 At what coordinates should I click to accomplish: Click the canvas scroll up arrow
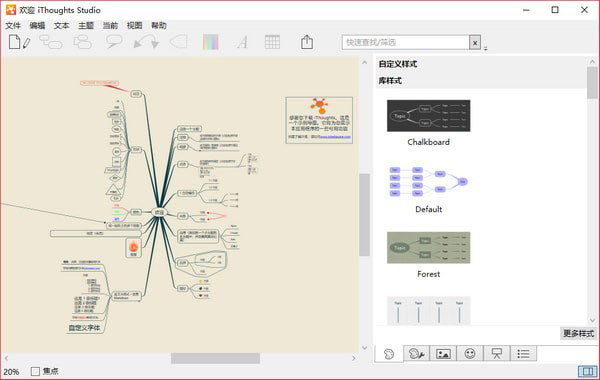[x=364, y=62]
